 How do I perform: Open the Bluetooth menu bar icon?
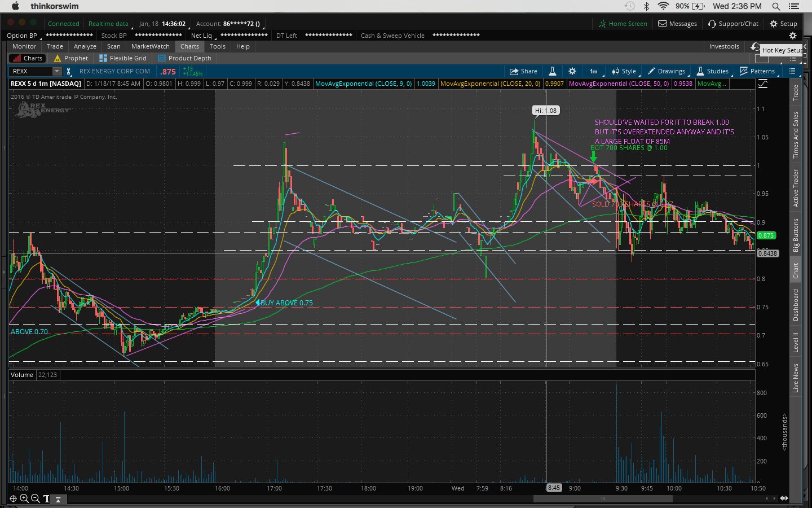pos(647,6)
